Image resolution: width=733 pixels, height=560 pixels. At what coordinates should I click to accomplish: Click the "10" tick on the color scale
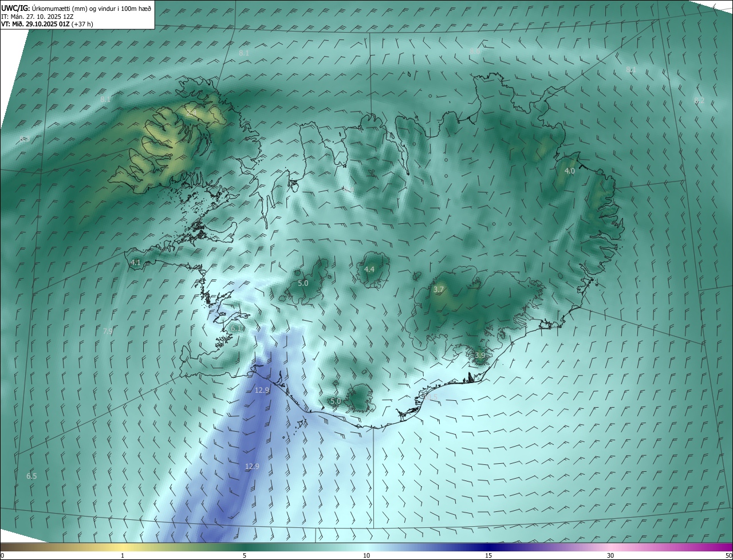point(366,556)
